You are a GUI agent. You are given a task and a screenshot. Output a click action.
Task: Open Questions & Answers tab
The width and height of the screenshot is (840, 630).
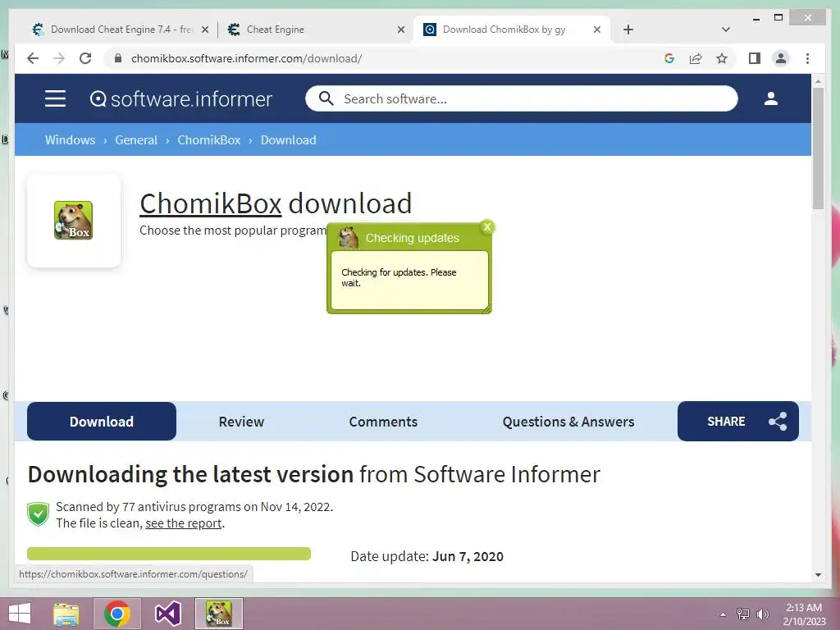[x=568, y=422]
